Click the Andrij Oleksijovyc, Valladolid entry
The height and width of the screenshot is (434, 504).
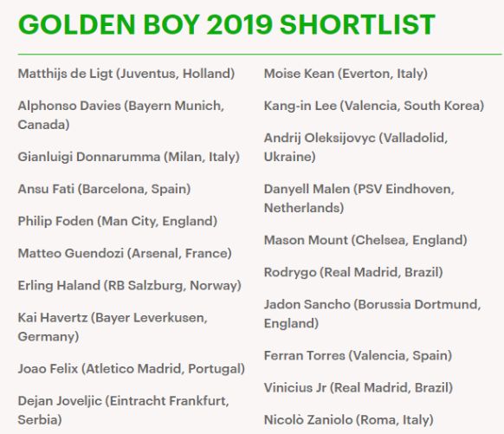point(356,147)
